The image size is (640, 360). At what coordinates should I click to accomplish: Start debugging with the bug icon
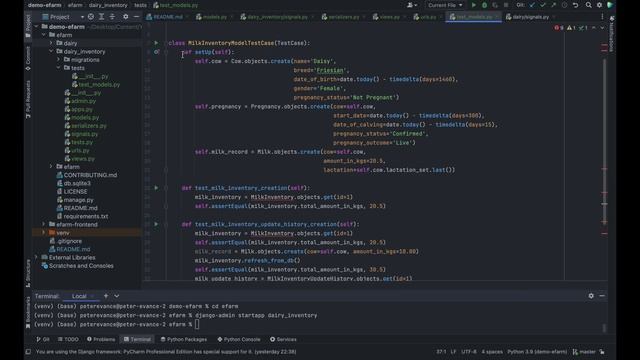click(x=484, y=5)
